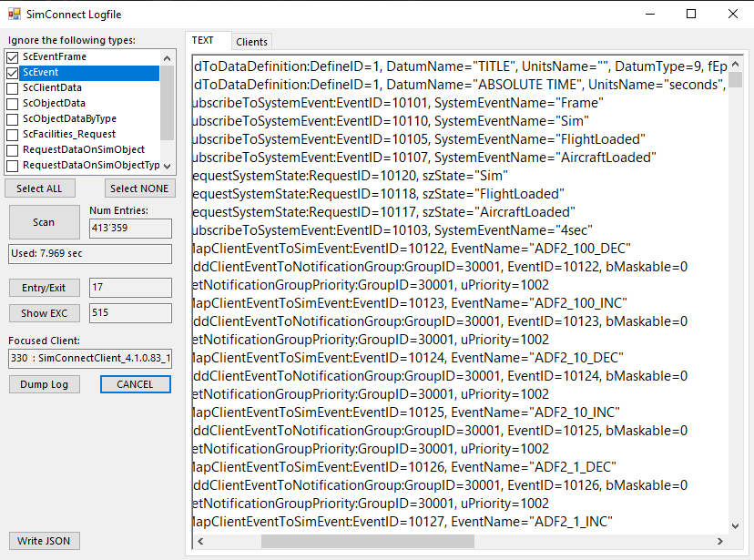Tick the RequestDataOnSimObject checkbox
The image size is (754, 560).
tap(13, 150)
